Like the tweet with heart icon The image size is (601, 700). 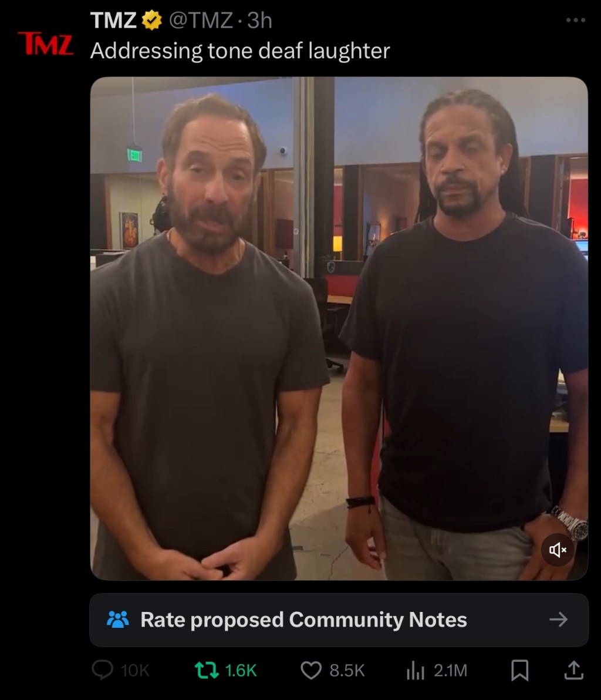tap(311, 670)
